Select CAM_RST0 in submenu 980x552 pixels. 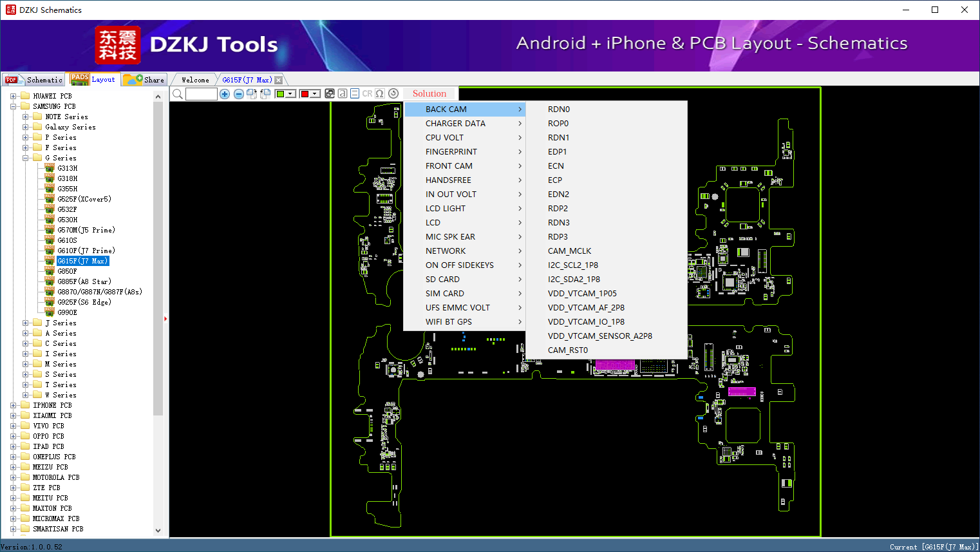click(x=607, y=350)
